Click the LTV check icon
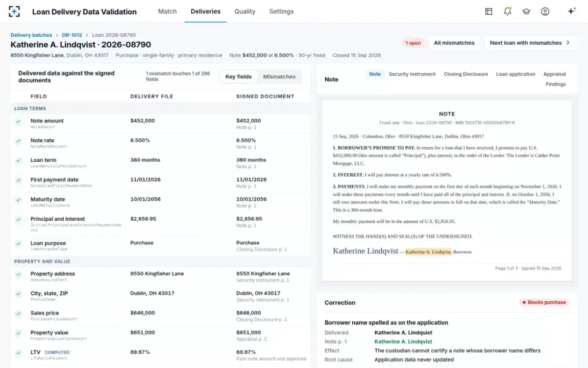The width and height of the screenshot is (588, 368). point(18,353)
